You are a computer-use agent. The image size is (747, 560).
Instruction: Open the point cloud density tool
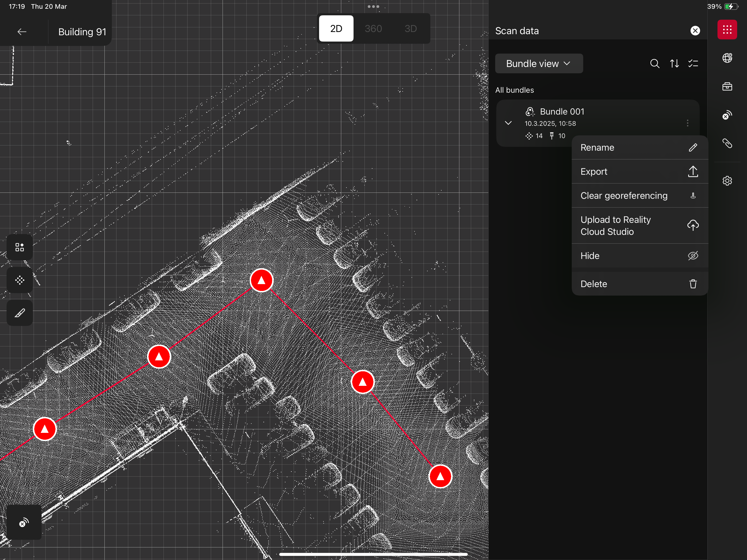(19, 280)
